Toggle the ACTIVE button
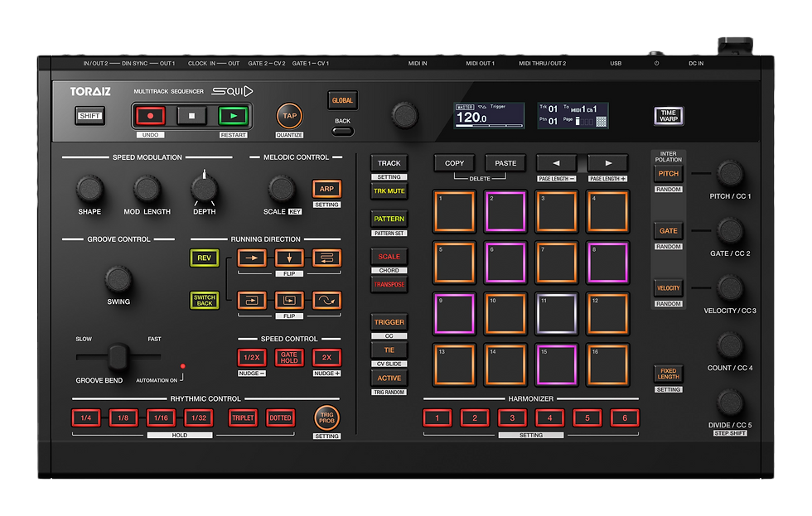Viewport: 812px width, 516px height. [389, 379]
